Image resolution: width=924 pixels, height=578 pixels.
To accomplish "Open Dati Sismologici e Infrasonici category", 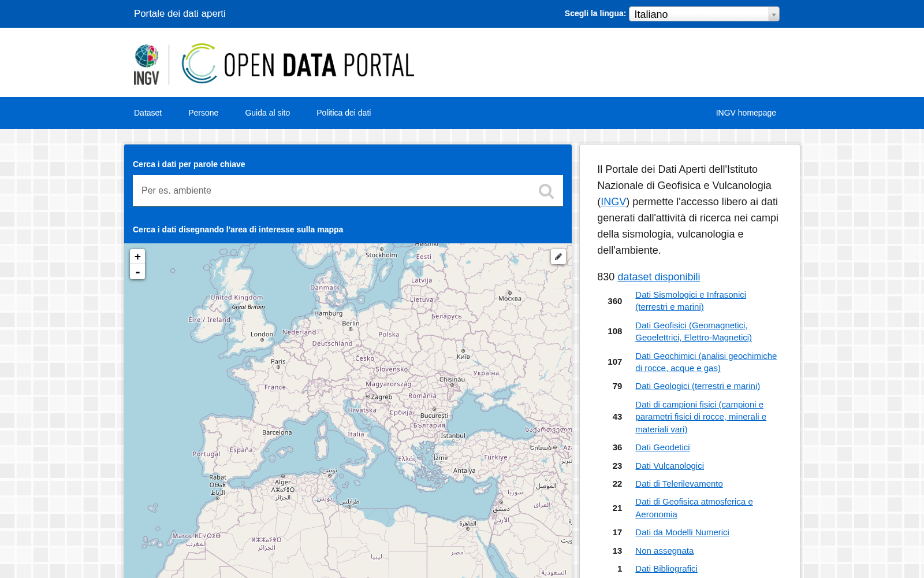I will (691, 301).
